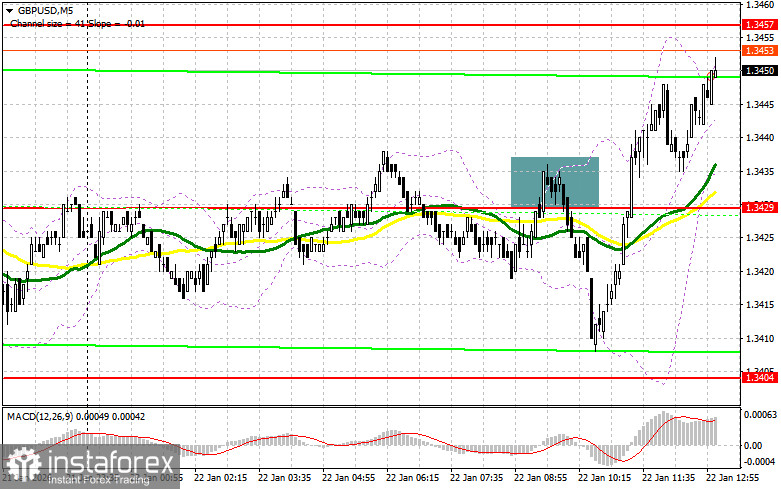Click the 1.3410 price axis label
This screenshot has height=489, width=781.
click(x=760, y=339)
